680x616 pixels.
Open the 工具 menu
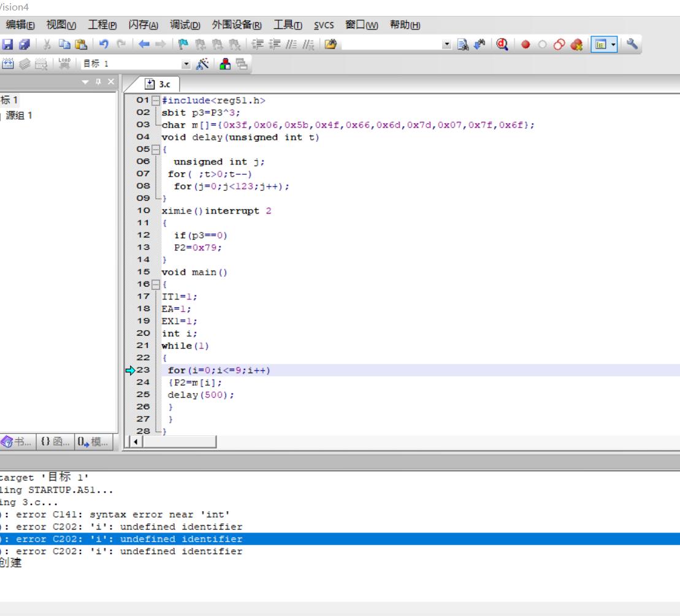pyautogui.click(x=288, y=25)
